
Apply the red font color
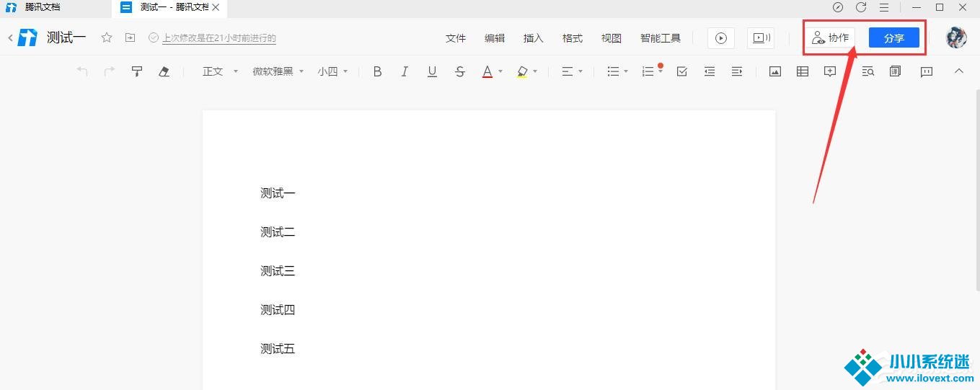pos(487,71)
